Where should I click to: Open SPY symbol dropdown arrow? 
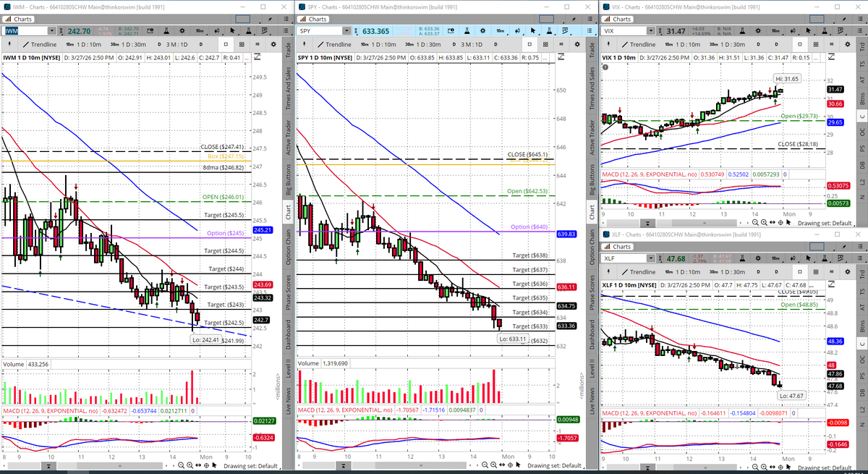coord(346,31)
